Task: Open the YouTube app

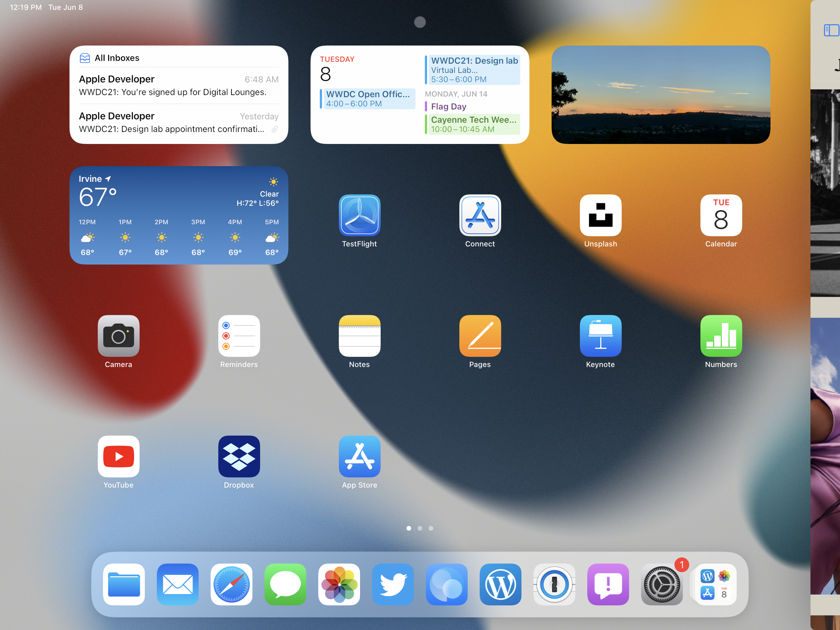Action: (x=118, y=456)
